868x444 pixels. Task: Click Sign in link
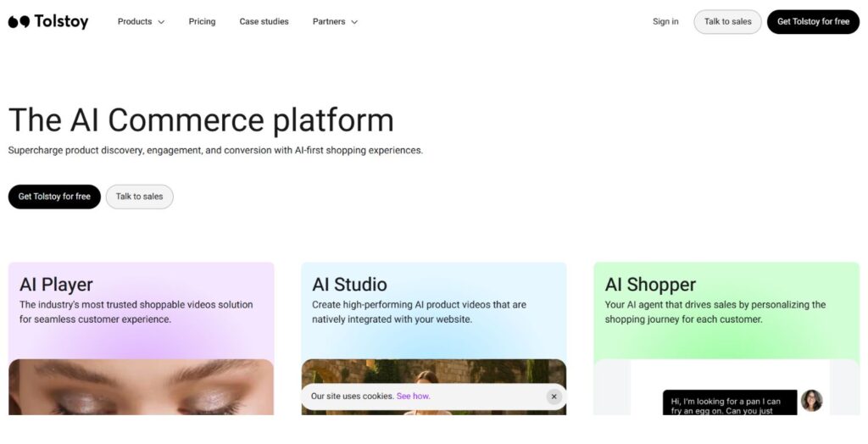tap(665, 21)
